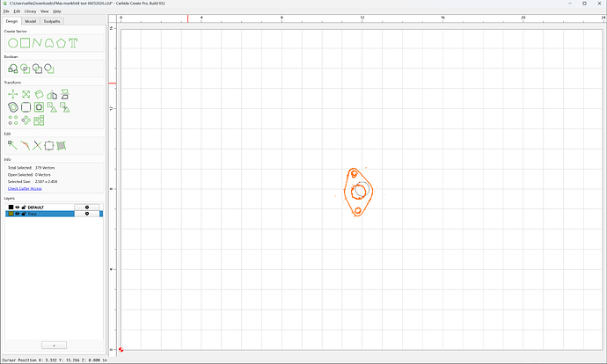Toggle lock on DEFAULT layer

[x=24, y=207]
